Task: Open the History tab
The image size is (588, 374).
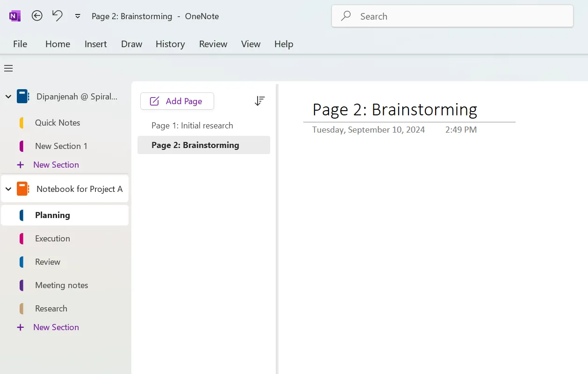Action: pyautogui.click(x=170, y=44)
